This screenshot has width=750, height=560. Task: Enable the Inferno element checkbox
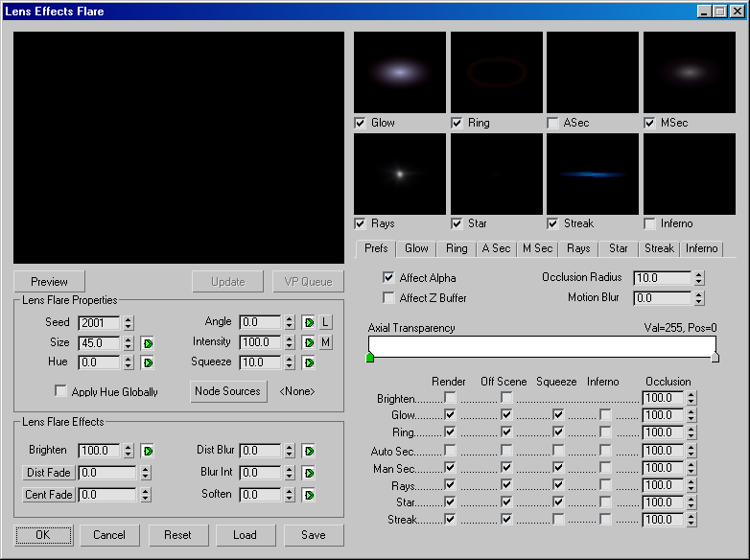649,223
